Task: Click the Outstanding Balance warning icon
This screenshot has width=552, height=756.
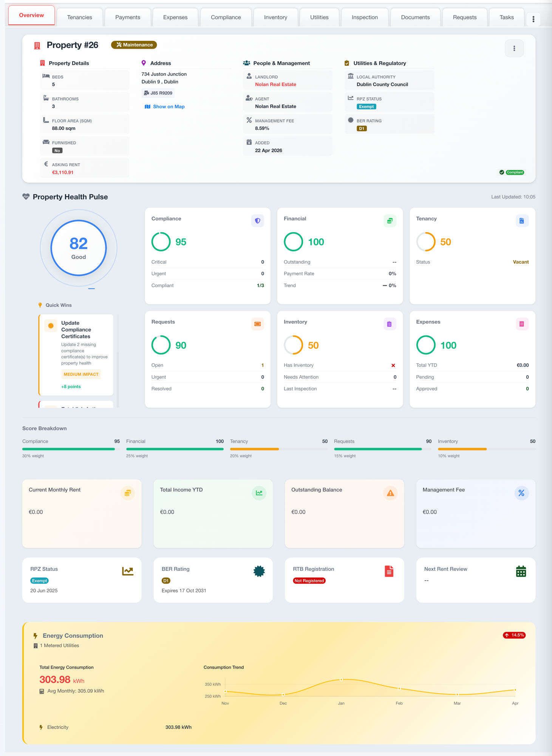Action: coord(390,493)
